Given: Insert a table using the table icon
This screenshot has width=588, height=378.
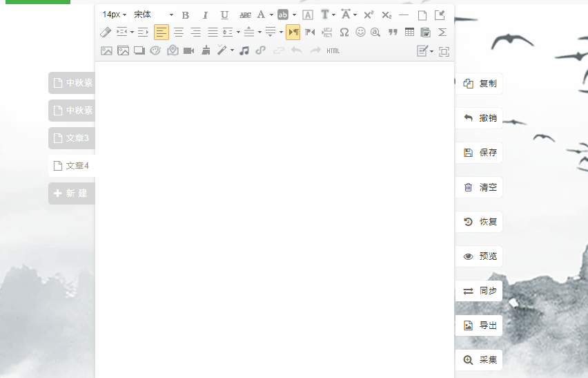Looking at the screenshot, I should point(409,32).
